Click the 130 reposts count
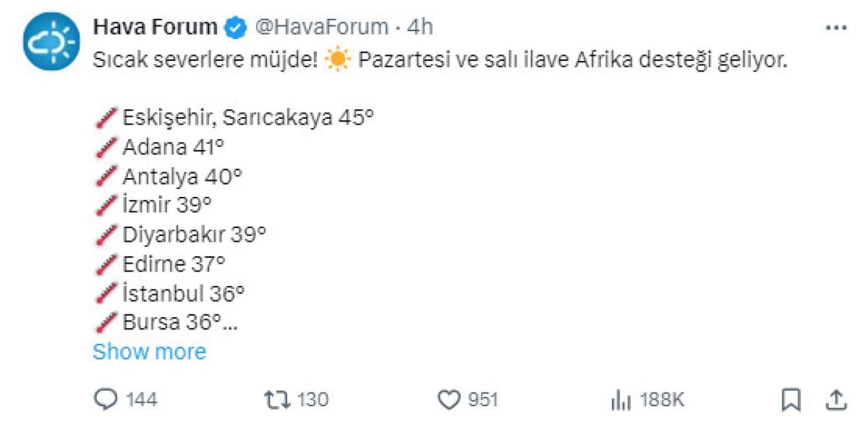 coord(312,399)
